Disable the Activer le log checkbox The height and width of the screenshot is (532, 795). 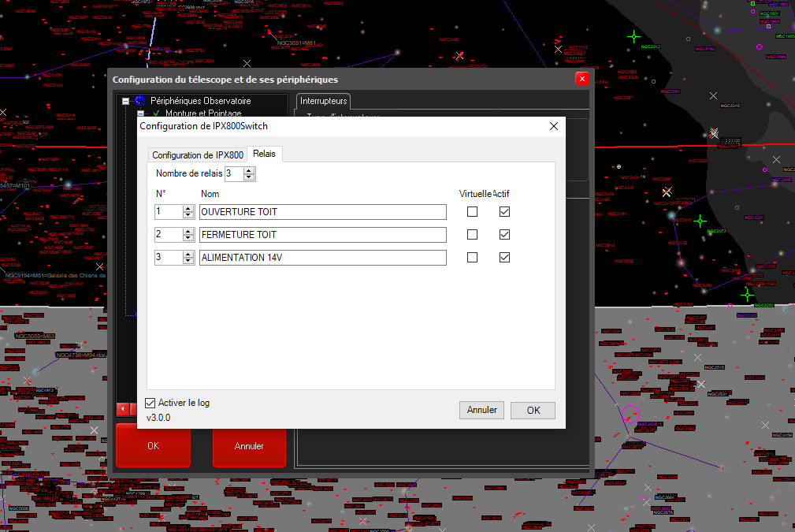tap(151, 403)
